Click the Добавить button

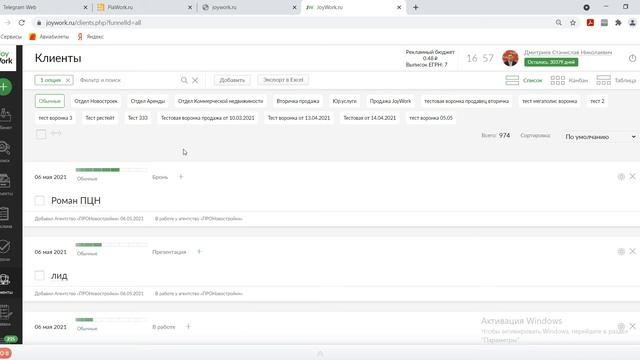(232, 80)
